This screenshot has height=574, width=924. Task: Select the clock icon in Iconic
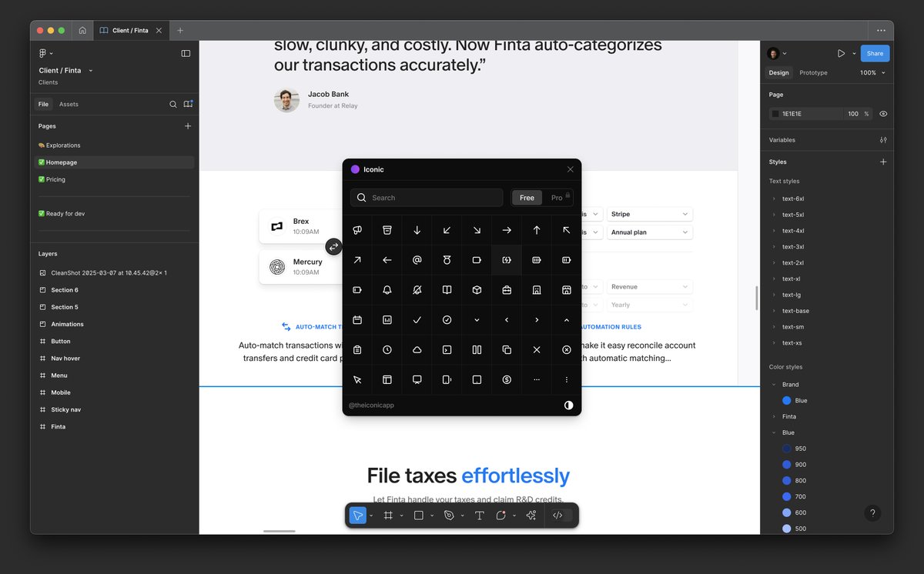387,350
